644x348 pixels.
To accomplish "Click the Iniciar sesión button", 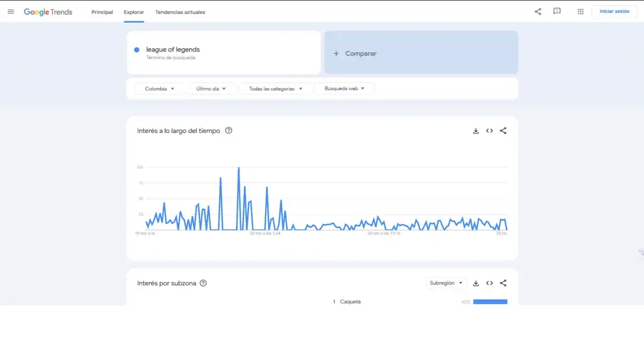I will point(614,11).
